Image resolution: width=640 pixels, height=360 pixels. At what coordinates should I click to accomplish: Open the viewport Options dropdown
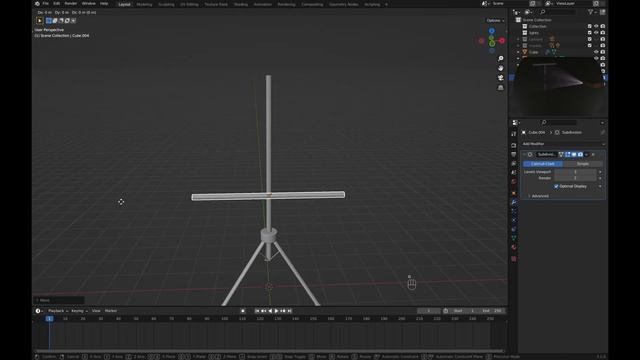click(x=495, y=20)
